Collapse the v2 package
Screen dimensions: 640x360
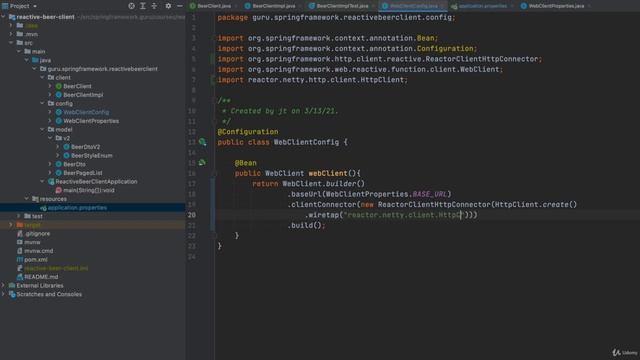tap(50, 138)
